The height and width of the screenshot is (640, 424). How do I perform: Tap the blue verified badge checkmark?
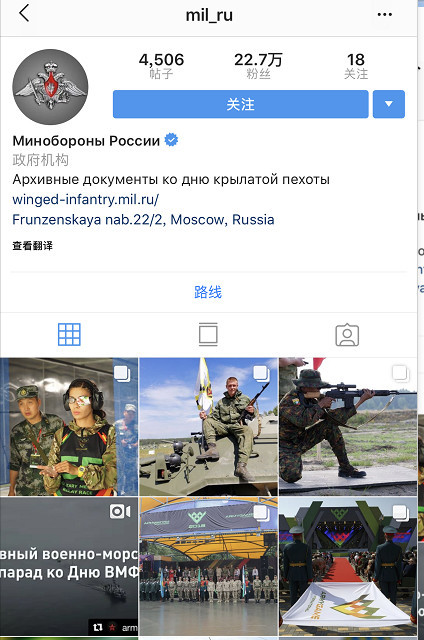171,140
